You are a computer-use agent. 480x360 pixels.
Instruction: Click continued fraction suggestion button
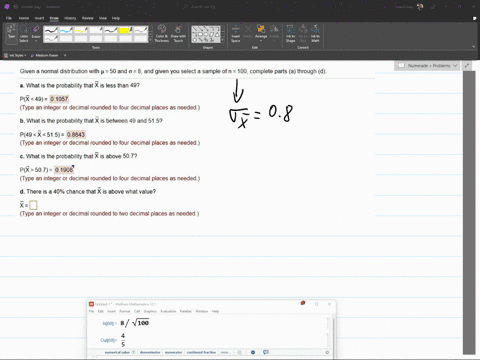(x=201, y=352)
